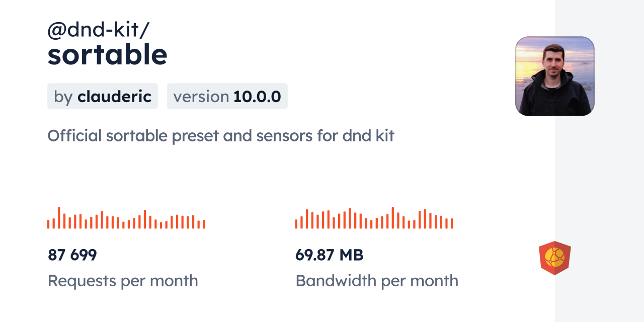Select the "Bandwidth per month" label

click(x=376, y=281)
